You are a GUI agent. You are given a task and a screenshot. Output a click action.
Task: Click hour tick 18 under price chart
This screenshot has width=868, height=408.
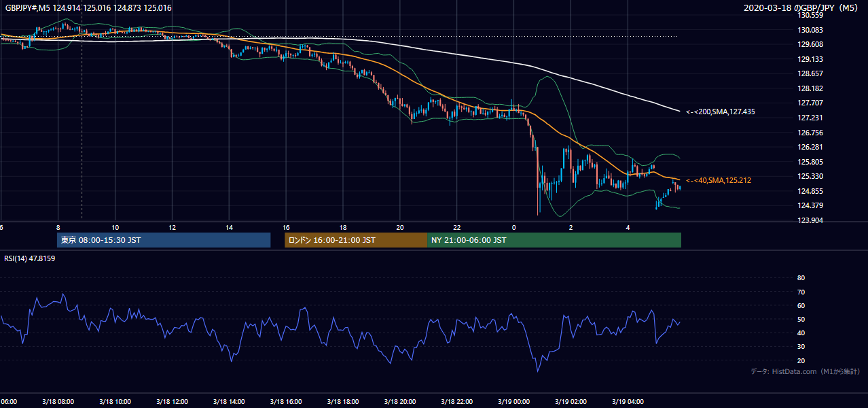[343, 227]
